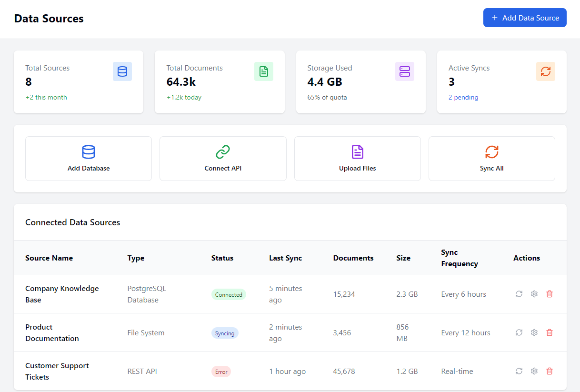Image resolution: width=580 pixels, height=392 pixels.
Task: Open settings for Product Documentation source
Action: (534, 332)
